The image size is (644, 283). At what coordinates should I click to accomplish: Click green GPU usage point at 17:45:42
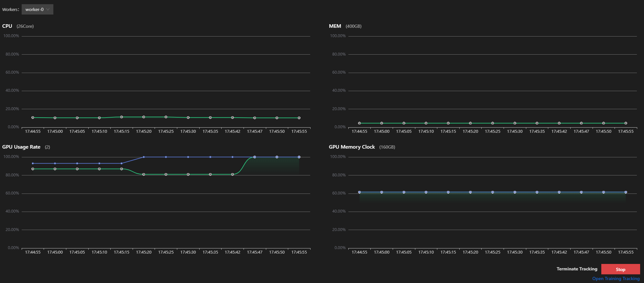pyautogui.click(x=233, y=174)
